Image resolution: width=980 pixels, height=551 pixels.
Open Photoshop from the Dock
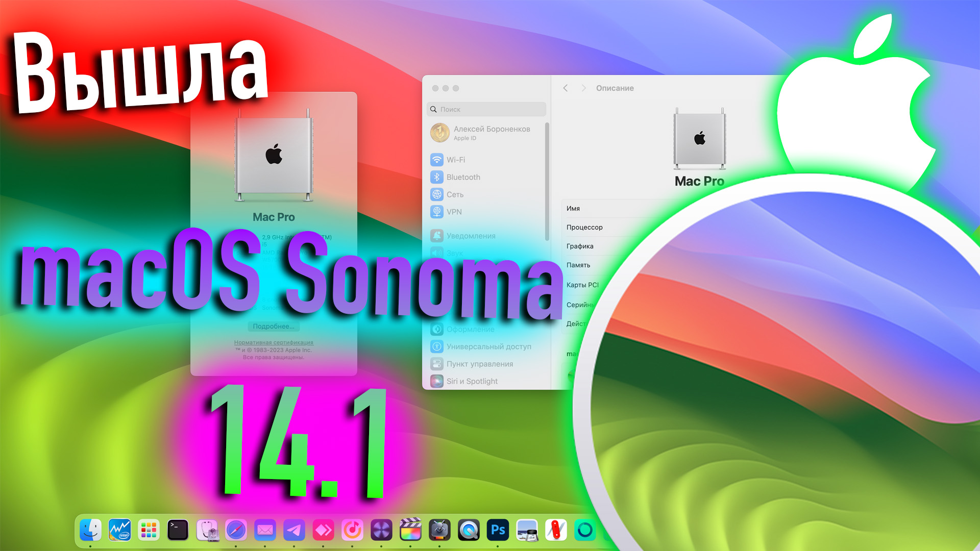(498, 531)
